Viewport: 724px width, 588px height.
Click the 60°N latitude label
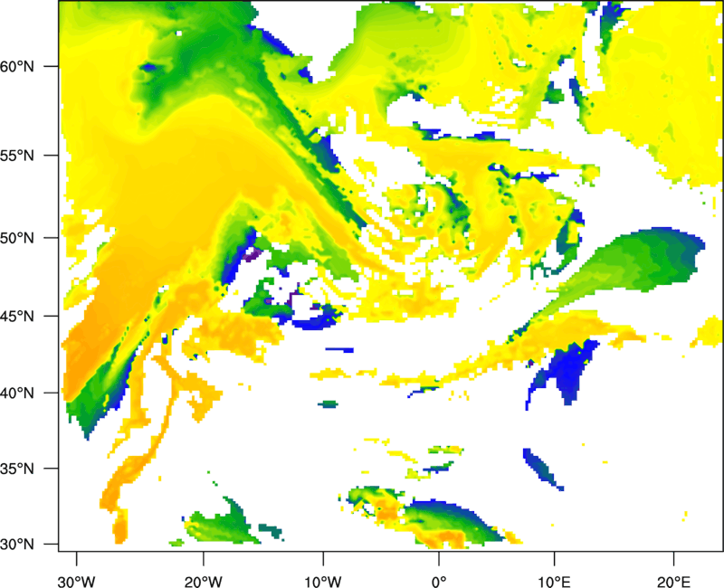click(x=17, y=66)
